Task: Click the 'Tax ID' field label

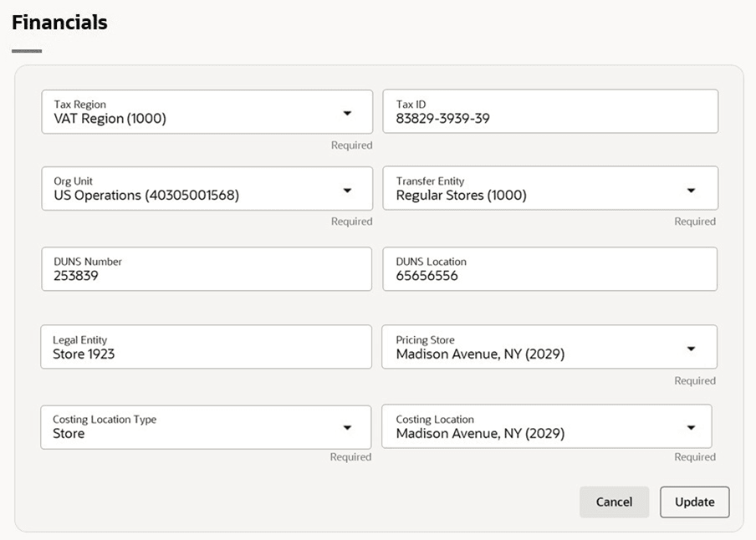Action: 411,104
